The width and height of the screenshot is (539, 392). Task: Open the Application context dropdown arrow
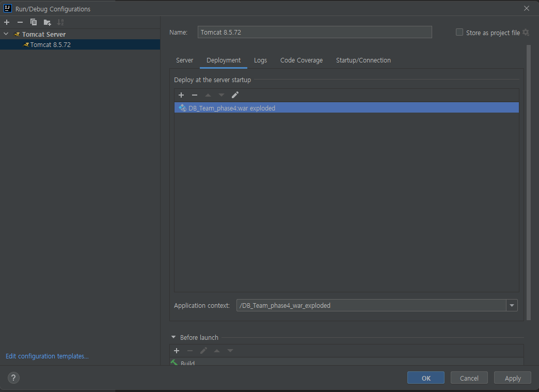click(512, 305)
